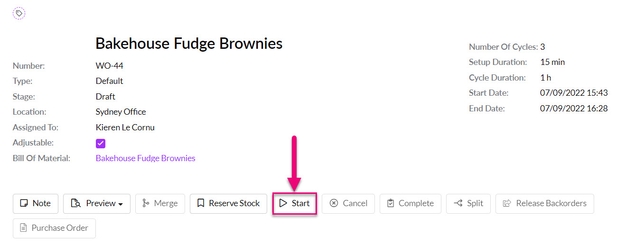Viewport: 644px width, 245px height.
Task: Click the Reserve Stock button label
Action: pyautogui.click(x=234, y=203)
